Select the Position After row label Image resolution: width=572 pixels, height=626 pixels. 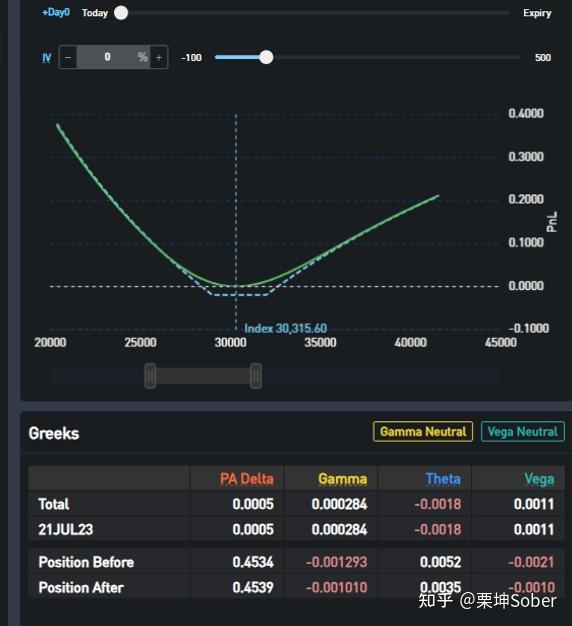(81, 587)
